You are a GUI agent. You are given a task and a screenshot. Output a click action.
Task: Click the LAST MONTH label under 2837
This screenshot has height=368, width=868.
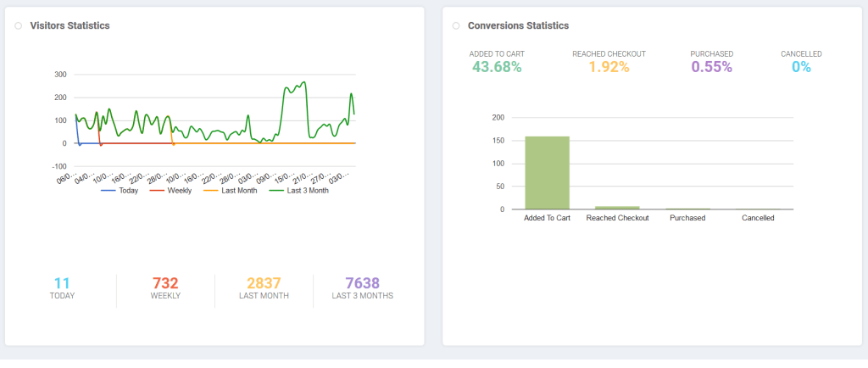point(264,296)
